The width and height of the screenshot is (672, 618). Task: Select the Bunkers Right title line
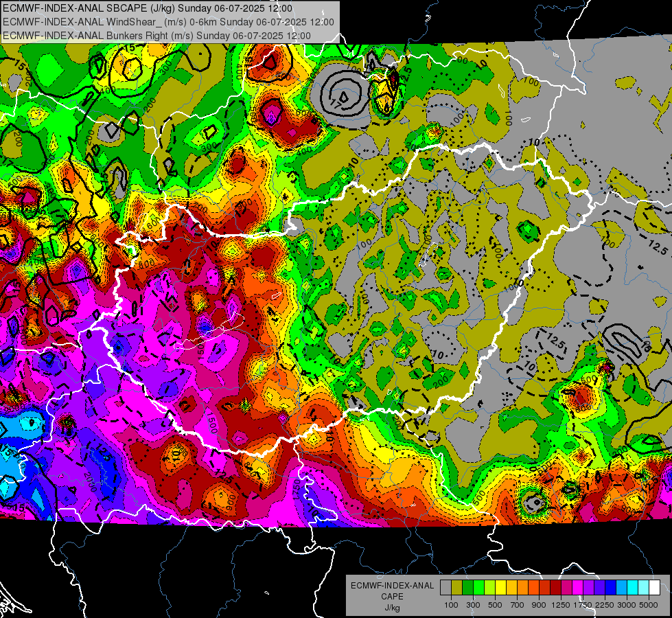coord(157,36)
